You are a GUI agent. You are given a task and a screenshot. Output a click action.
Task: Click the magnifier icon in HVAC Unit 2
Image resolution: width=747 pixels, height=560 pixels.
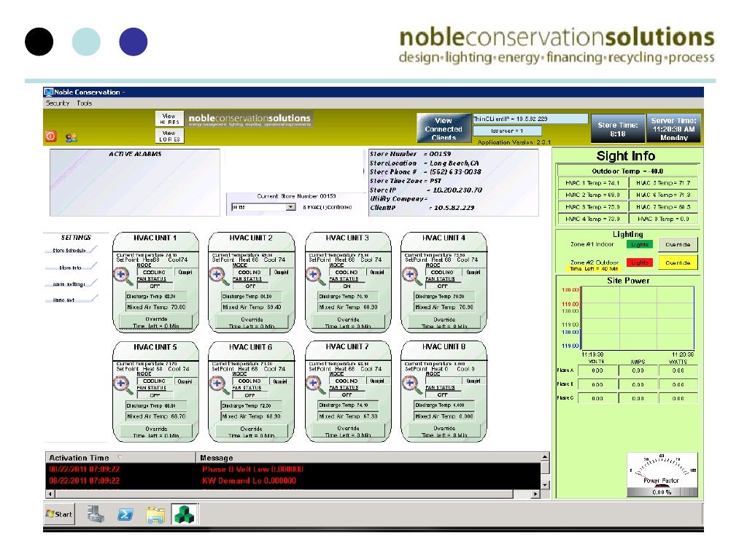tap(219, 276)
